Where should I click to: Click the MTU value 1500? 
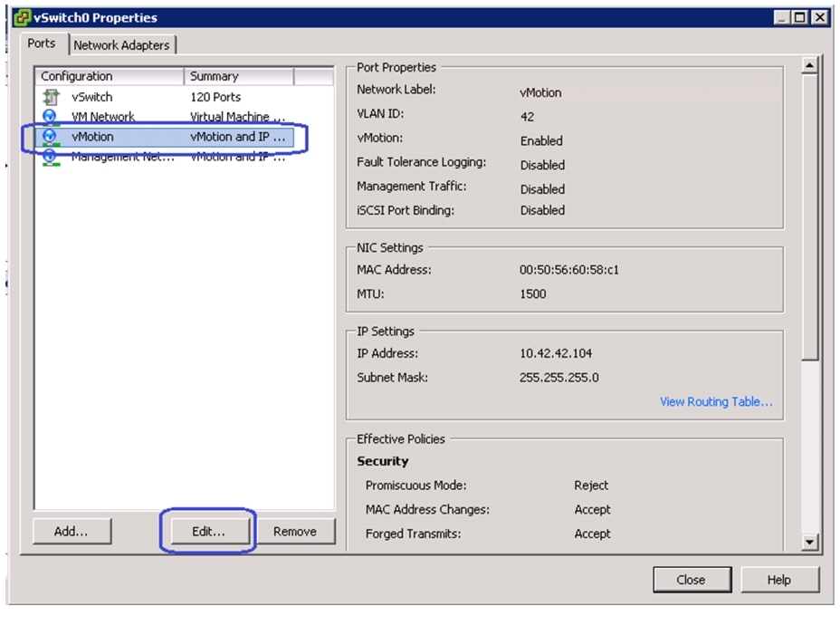click(x=532, y=293)
